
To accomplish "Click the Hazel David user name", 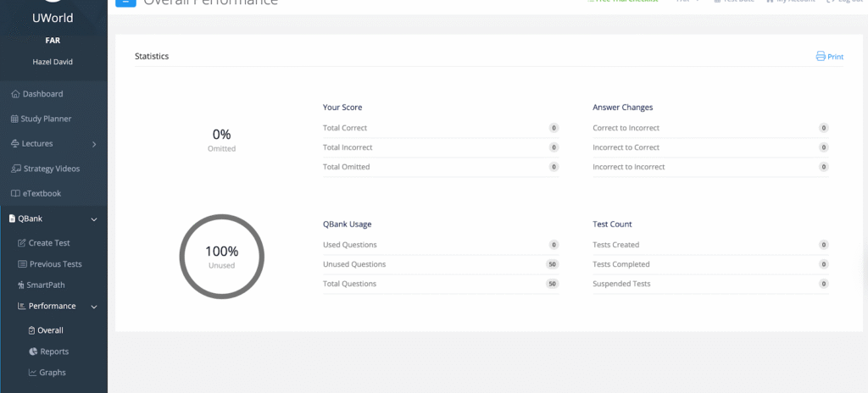I will point(53,62).
